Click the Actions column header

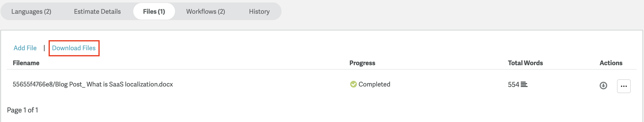(x=611, y=63)
